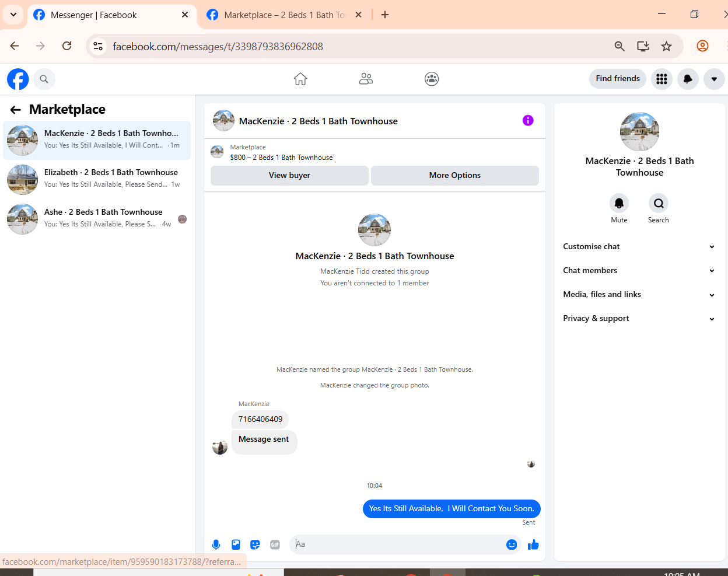Record a voice clip with microphone icon

tap(216, 544)
